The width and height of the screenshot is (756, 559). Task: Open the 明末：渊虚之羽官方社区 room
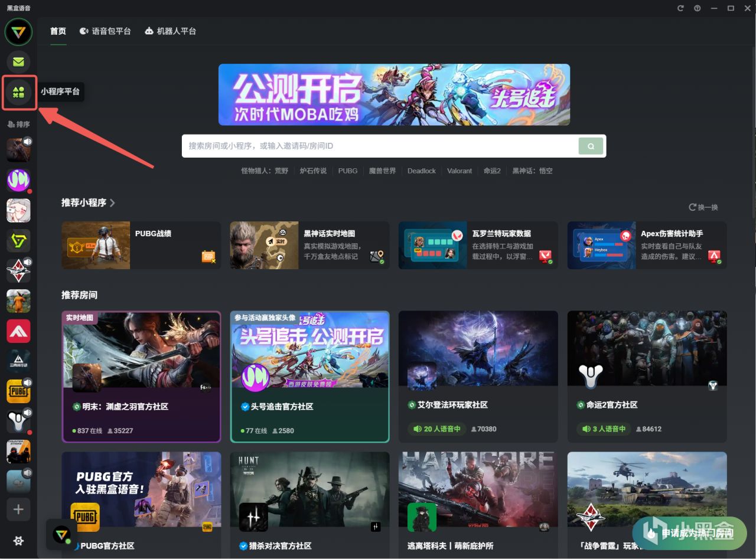(x=141, y=377)
